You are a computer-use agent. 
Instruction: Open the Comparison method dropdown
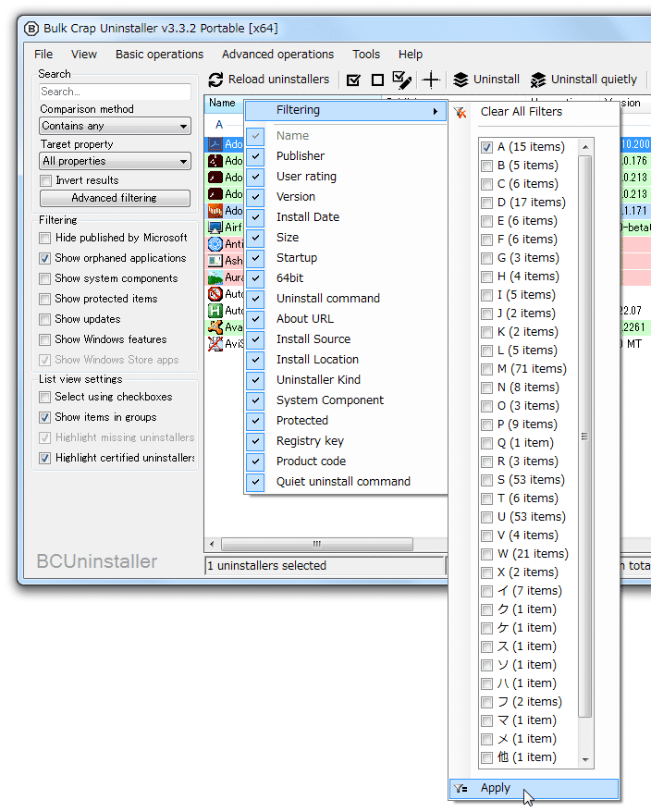[115, 126]
